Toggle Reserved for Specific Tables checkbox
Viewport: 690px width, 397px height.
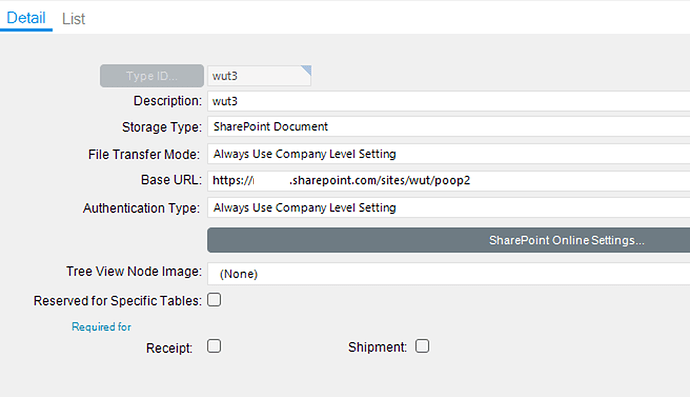[x=214, y=300]
